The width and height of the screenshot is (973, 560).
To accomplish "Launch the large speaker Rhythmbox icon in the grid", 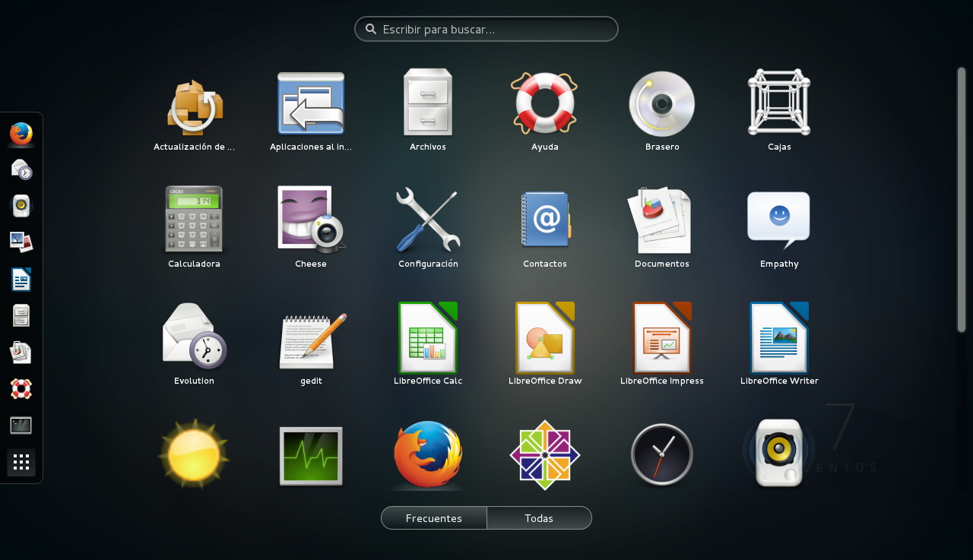I will point(779,453).
